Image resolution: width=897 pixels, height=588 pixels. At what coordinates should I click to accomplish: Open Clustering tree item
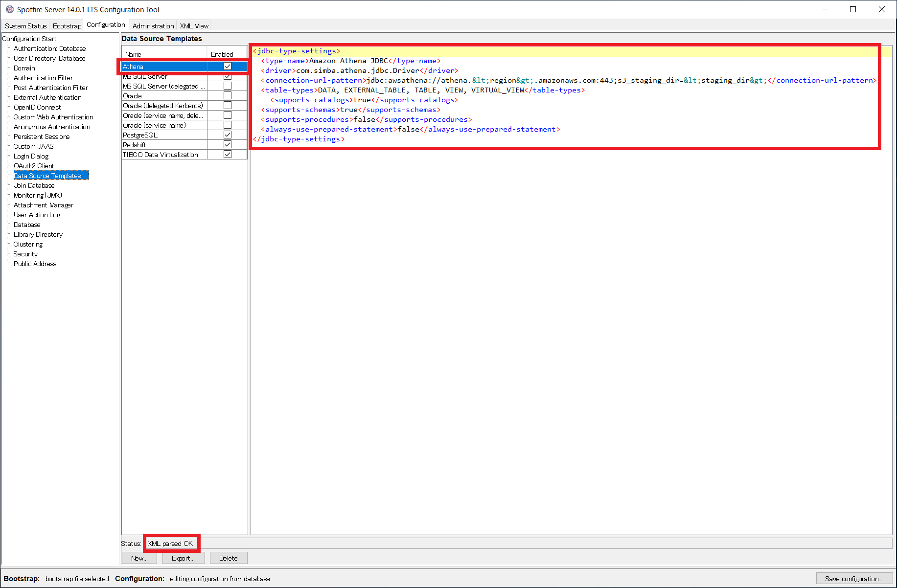click(28, 244)
